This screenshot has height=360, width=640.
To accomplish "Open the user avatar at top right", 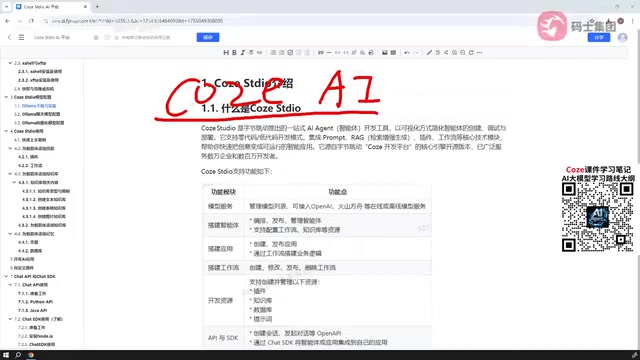I will 622,37.
